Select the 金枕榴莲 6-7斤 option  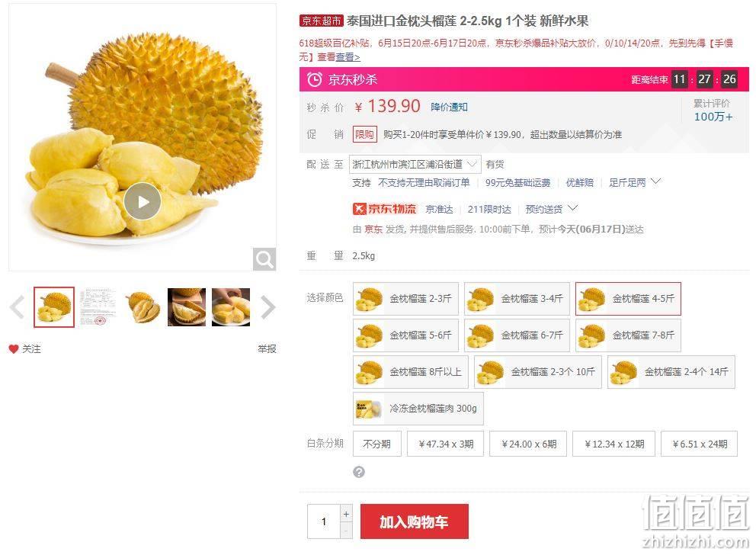(x=517, y=335)
